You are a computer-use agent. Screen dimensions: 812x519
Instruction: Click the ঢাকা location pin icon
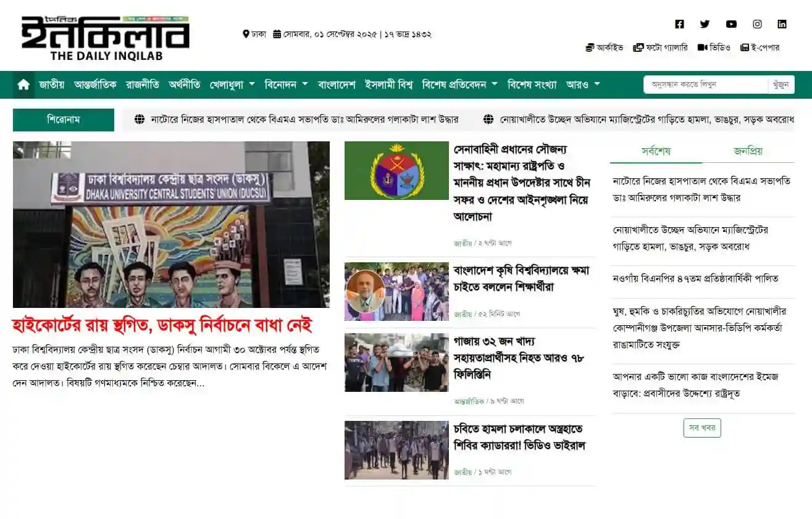click(246, 34)
